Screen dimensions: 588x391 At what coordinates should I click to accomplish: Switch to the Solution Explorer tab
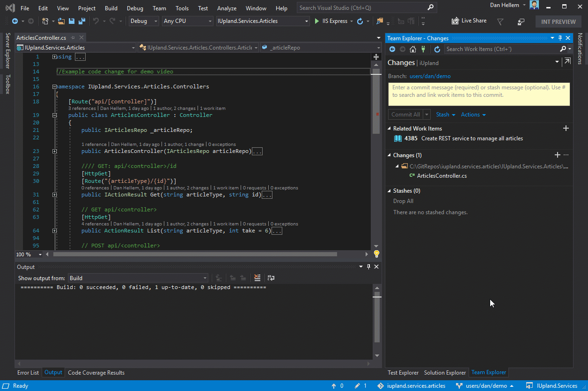[444, 372]
